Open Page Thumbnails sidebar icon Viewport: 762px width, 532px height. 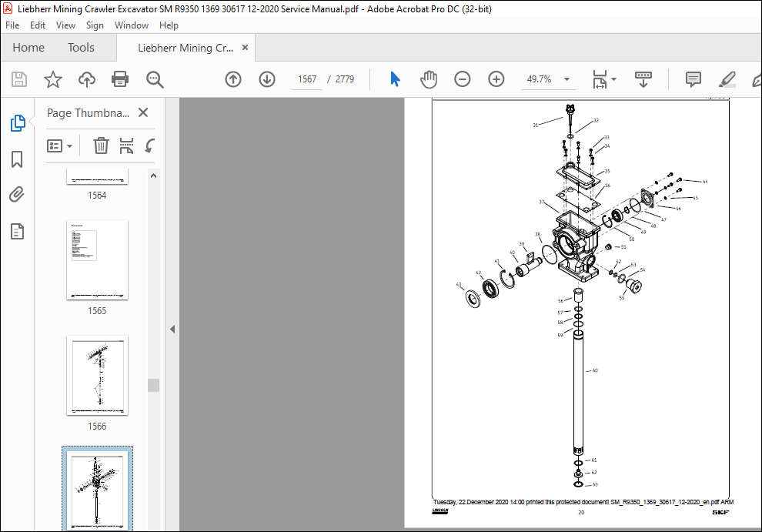click(x=18, y=123)
